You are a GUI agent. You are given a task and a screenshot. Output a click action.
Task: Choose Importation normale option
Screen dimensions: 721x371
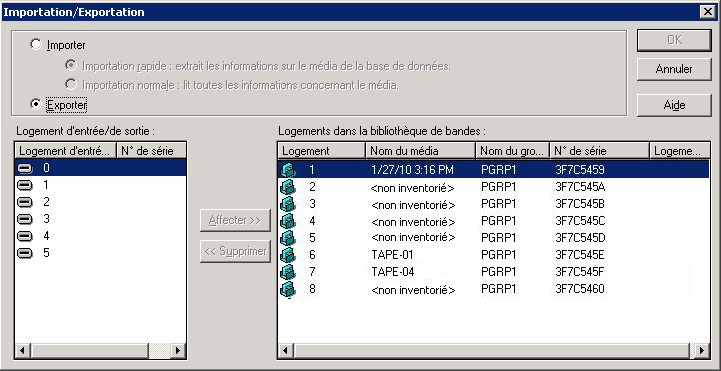[x=71, y=85]
